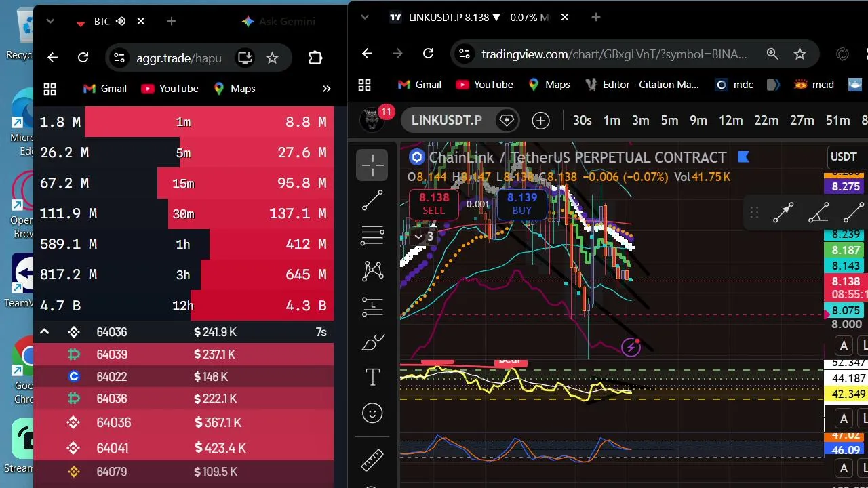Open extensions puzzle icon in aggr.trade window
The height and width of the screenshot is (488, 868).
(x=315, y=58)
